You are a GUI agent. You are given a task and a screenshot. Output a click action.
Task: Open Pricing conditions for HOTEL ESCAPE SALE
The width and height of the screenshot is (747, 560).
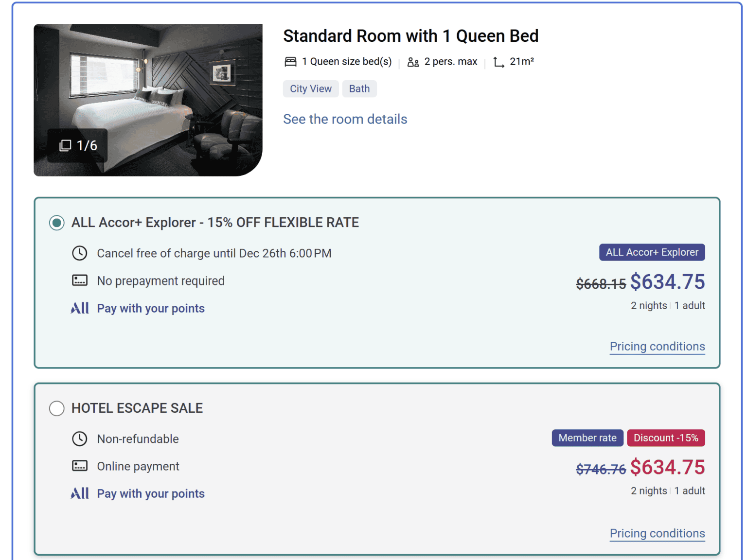click(x=657, y=533)
